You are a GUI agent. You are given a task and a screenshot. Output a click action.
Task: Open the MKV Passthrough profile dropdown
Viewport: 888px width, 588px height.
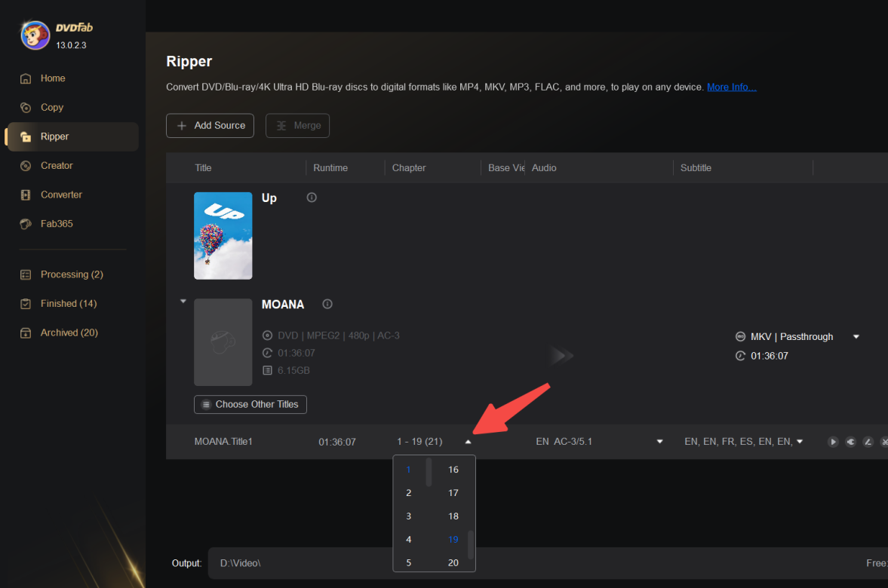click(856, 337)
